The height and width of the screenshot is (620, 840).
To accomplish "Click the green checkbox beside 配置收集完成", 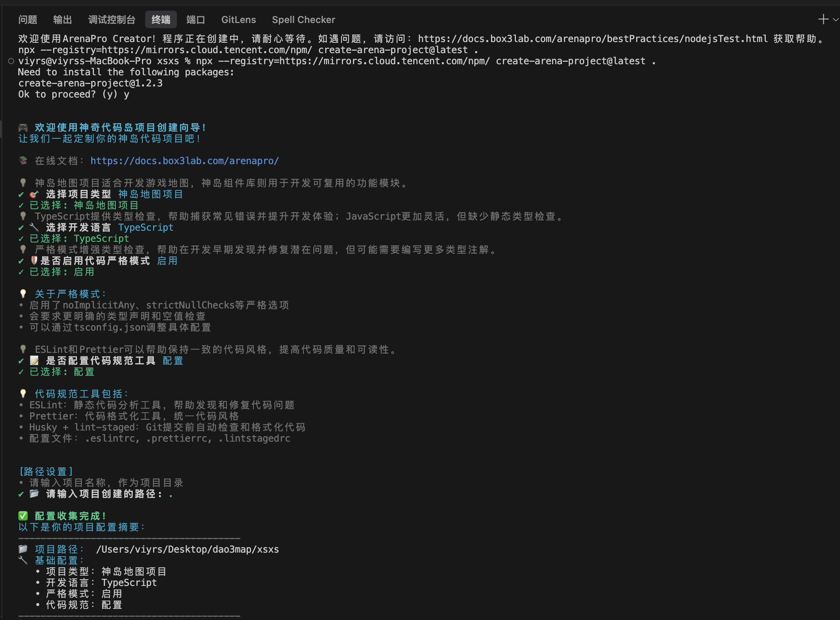I will (23, 516).
